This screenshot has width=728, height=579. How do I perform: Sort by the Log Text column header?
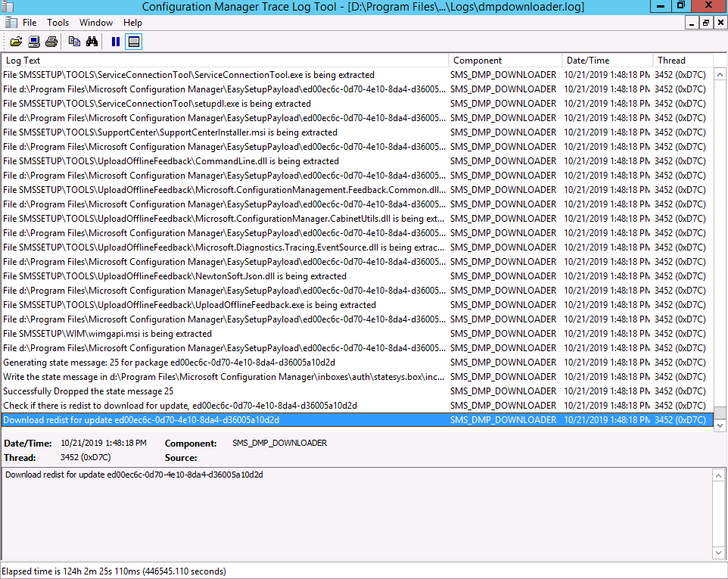pos(226,61)
